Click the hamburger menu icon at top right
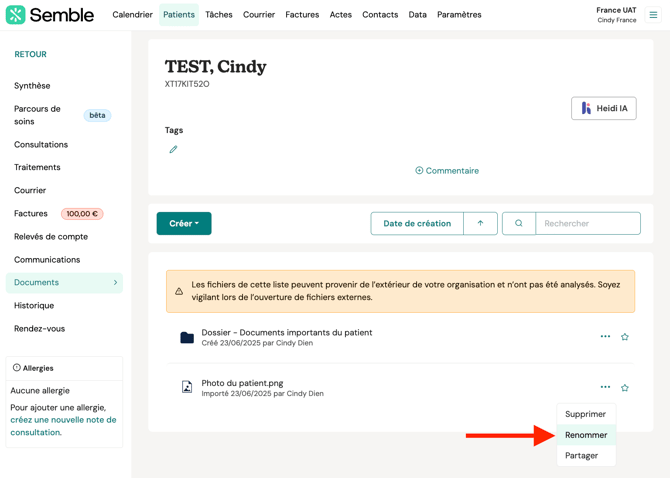The width and height of the screenshot is (670, 478). pyautogui.click(x=654, y=15)
